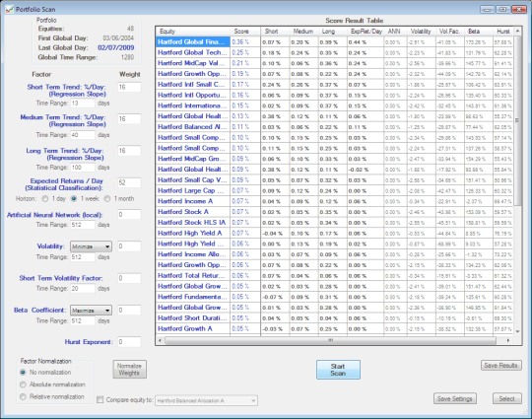Open the Hartford Balanced Allocation A dropdown
The image size is (532, 419).
[x=206, y=400]
